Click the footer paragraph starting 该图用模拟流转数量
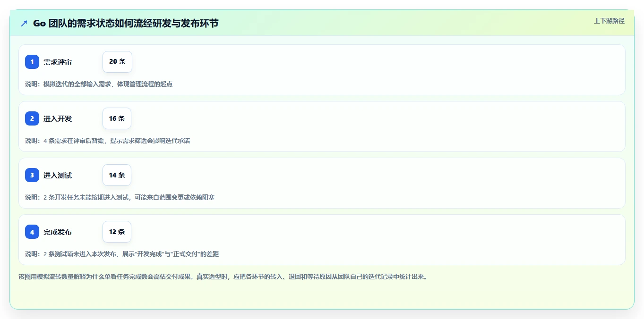644x319 pixels. click(x=223, y=277)
